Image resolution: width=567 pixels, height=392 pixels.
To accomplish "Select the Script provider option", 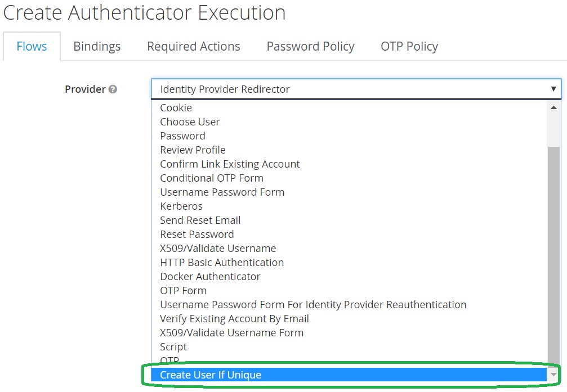I will coord(173,347).
